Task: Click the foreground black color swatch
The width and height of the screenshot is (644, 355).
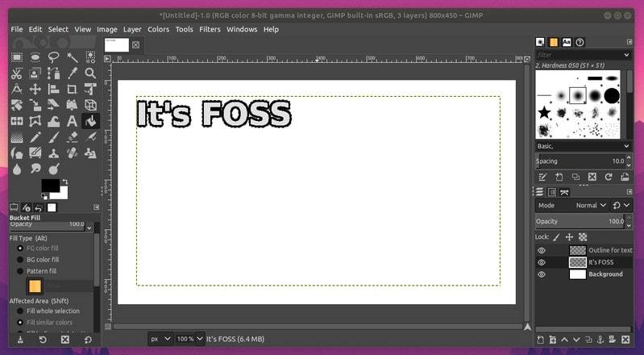Action: (x=50, y=186)
